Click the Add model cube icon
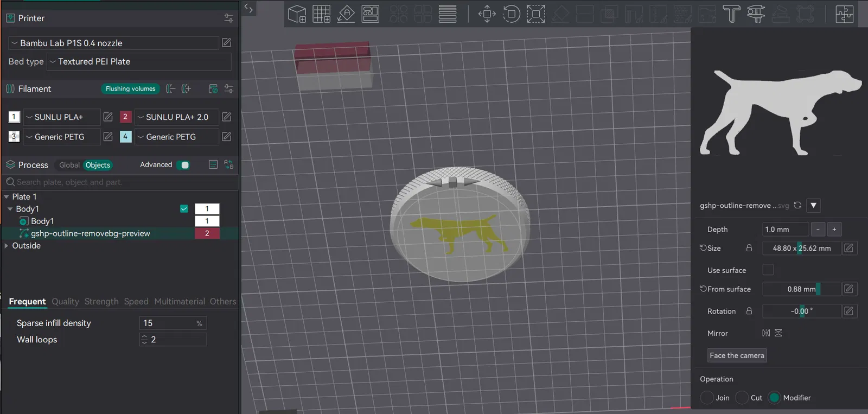This screenshot has height=414, width=868. pos(297,14)
